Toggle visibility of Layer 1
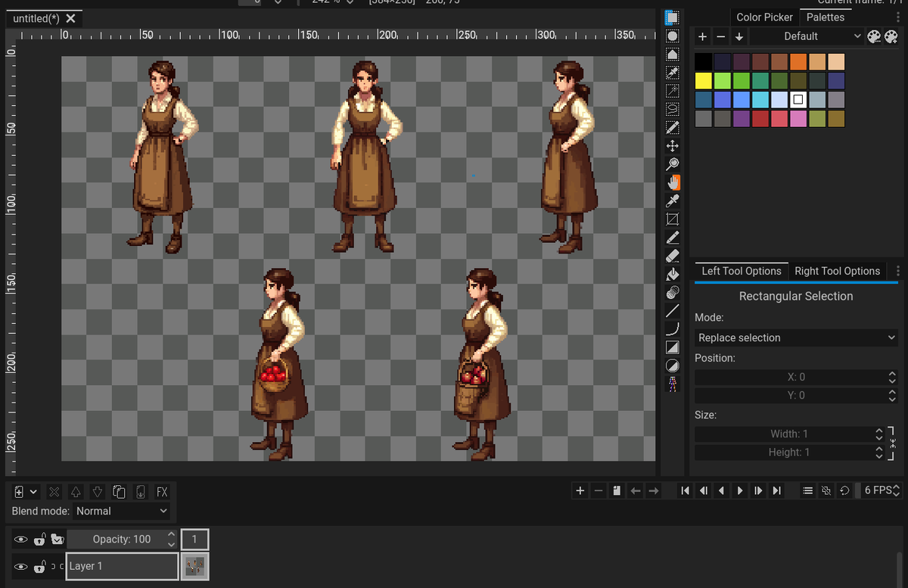The height and width of the screenshot is (588, 908). click(21, 567)
